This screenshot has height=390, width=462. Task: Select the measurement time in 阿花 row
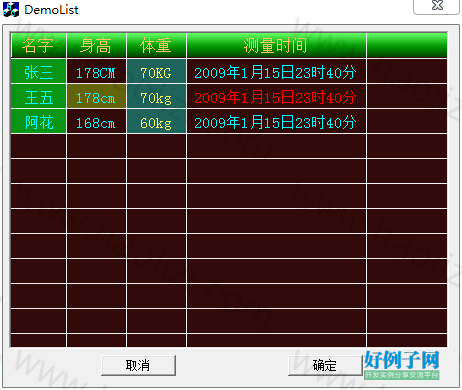pyautogui.click(x=276, y=121)
